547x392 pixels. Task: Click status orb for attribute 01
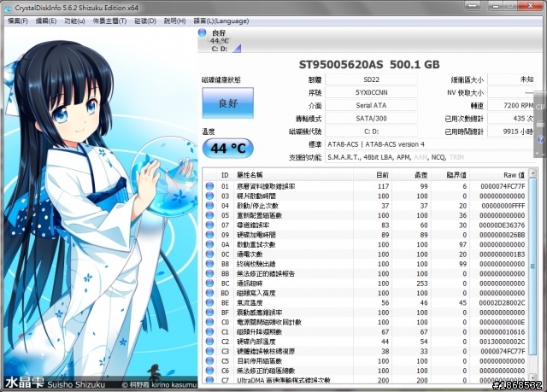[209, 186]
